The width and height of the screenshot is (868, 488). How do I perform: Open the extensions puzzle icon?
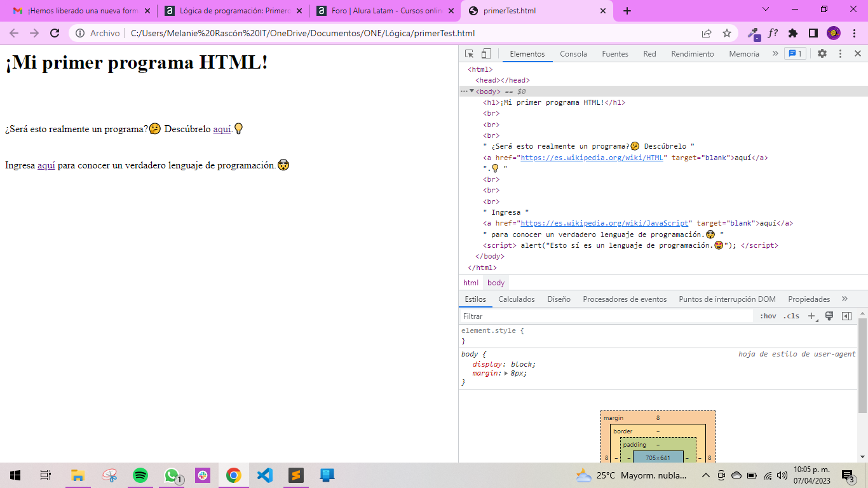click(x=793, y=34)
